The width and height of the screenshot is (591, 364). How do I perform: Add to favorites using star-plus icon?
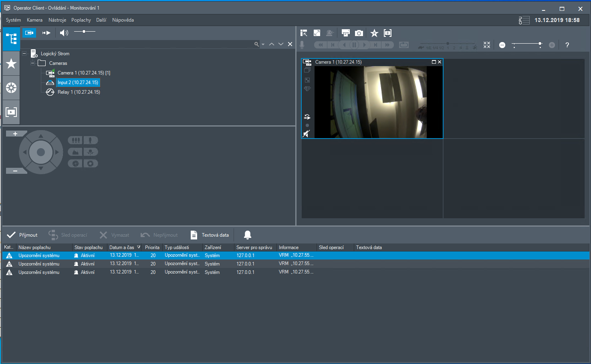point(374,33)
